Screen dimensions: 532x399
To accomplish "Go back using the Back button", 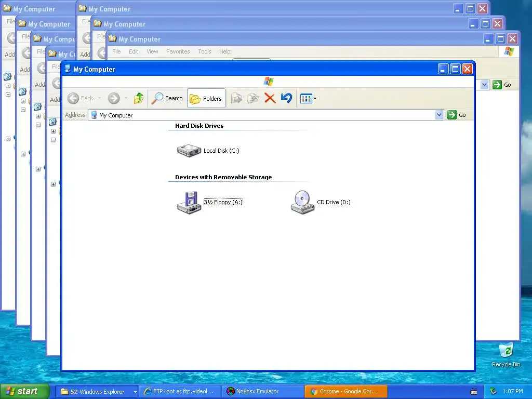I will click(x=81, y=98).
